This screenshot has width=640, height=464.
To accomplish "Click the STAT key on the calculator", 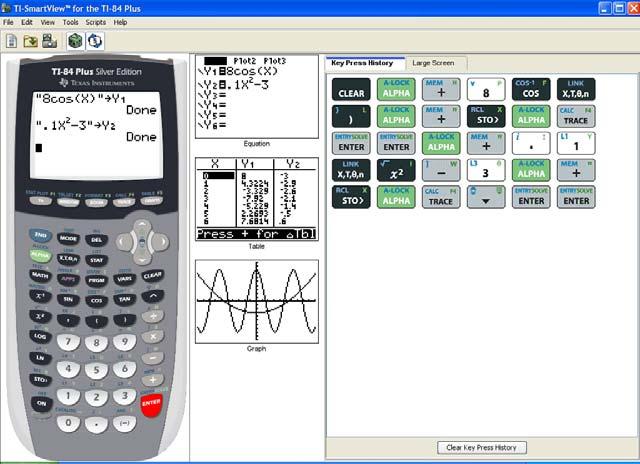I will (96, 260).
